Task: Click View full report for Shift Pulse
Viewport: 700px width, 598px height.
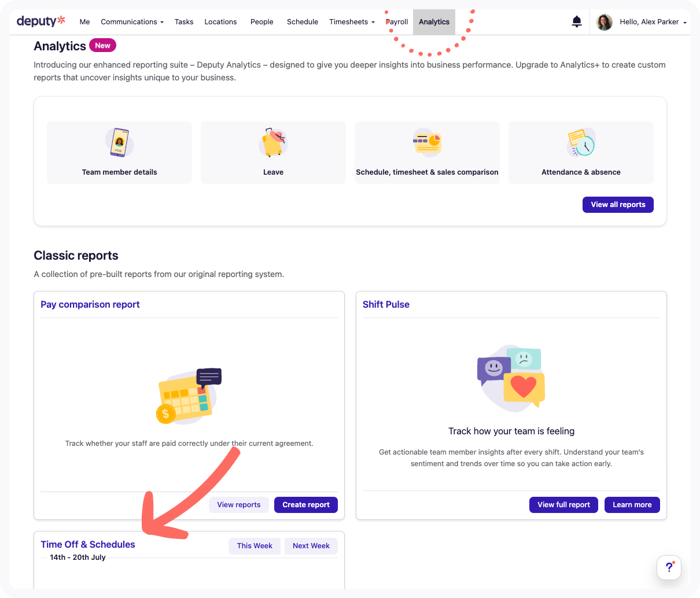Action: [563, 505]
